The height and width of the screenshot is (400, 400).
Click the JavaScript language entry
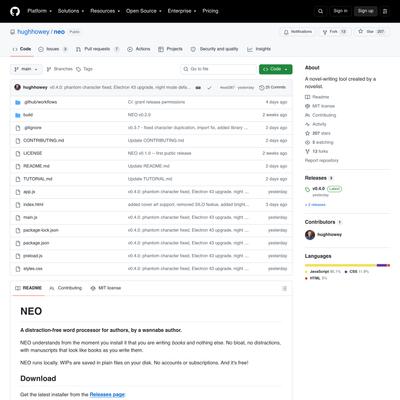[x=323, y=272]
